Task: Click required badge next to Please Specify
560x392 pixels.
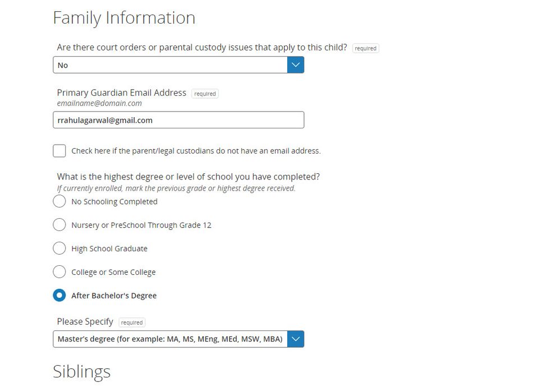Action: point(132,322)
